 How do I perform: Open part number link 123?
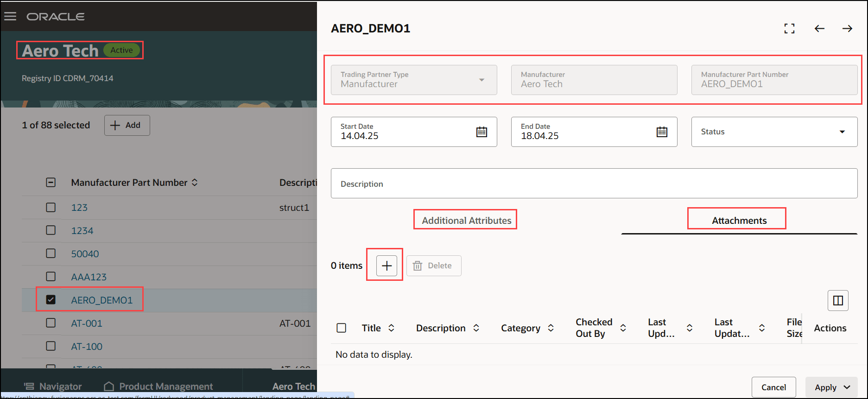point(79,208)
